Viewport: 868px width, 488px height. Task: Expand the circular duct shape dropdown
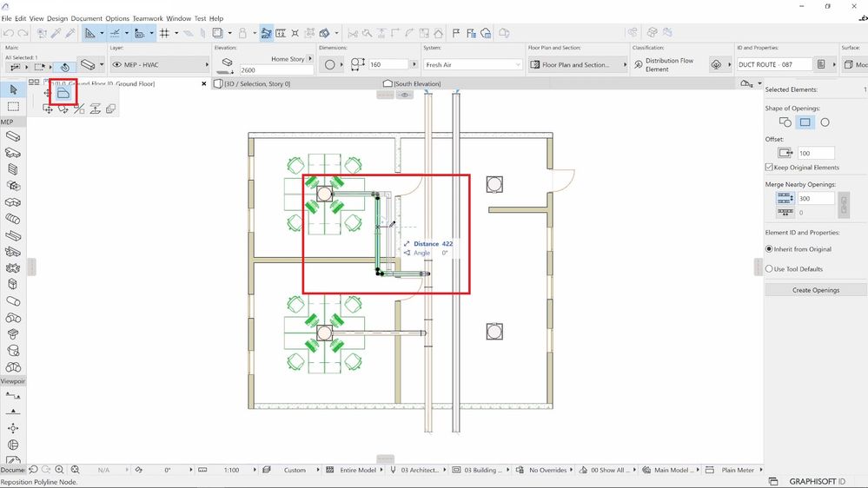click(341, 65)
